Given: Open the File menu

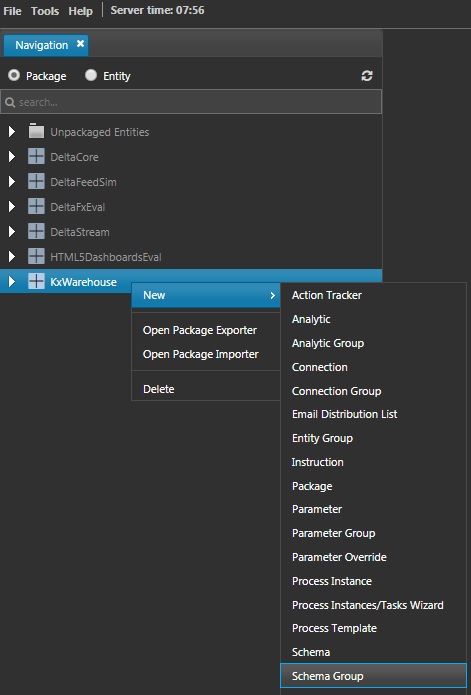Looking at the screenshot, I should tap(12, 11).
